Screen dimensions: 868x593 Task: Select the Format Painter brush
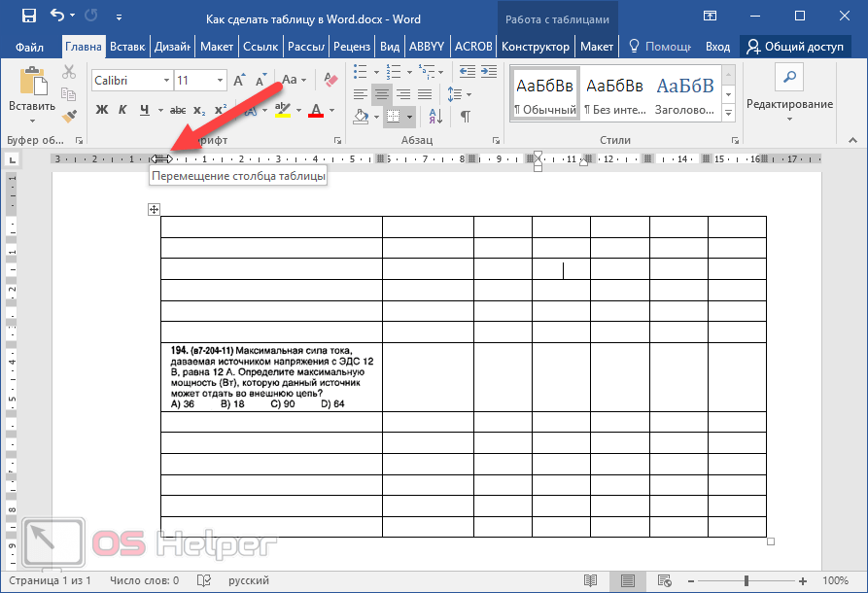pos(68,116)
